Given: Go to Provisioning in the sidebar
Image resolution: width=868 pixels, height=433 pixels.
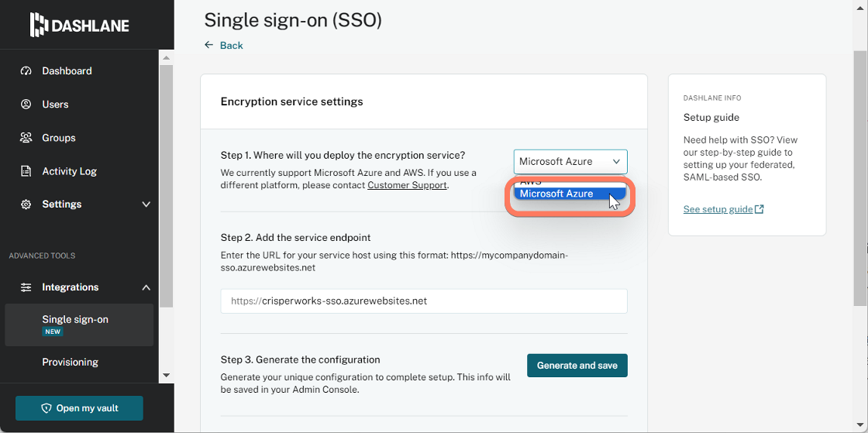Looking at the screenshot, I should 71,362.
